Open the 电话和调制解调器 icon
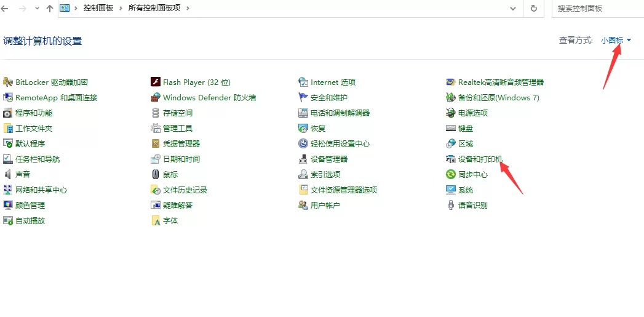Viewport: 644px width, 317px height. tap(303, 113)
